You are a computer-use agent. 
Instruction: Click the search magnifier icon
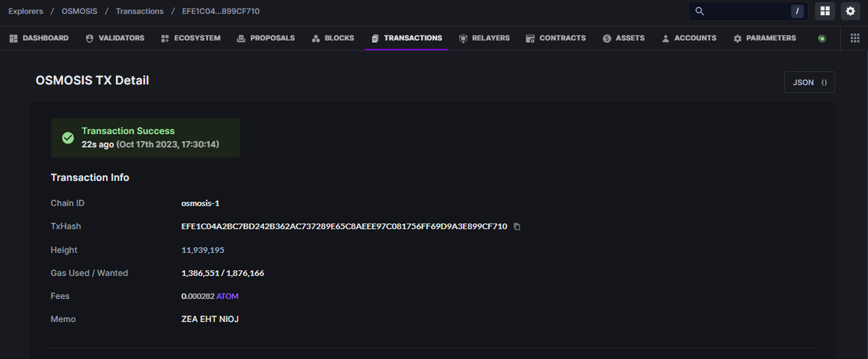(x=699, y=11)
